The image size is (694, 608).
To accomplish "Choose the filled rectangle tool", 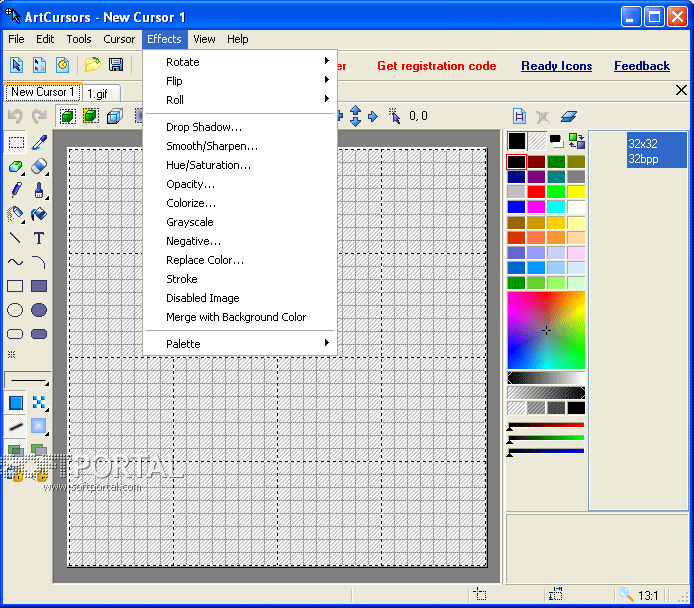I will pos(39,286).
